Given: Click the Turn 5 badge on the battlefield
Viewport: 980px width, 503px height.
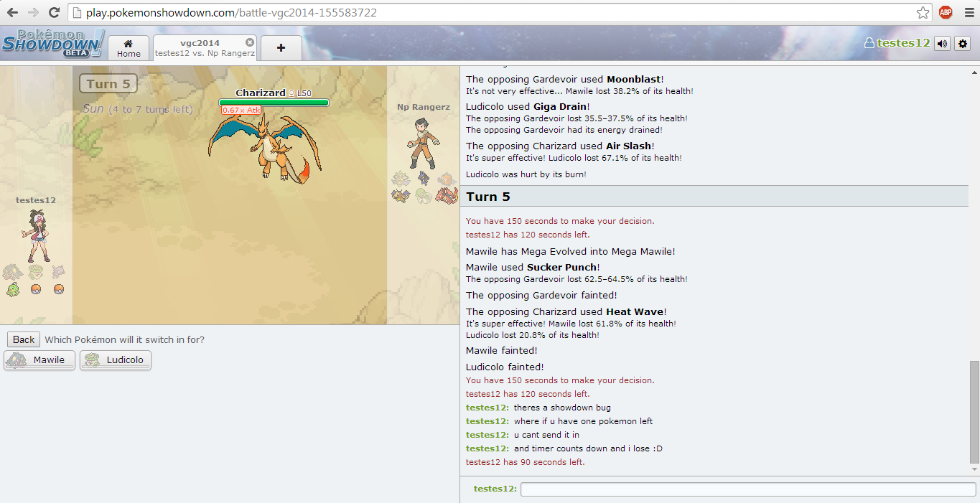Looking at the screenshot, I should click(x=108, y=84).
